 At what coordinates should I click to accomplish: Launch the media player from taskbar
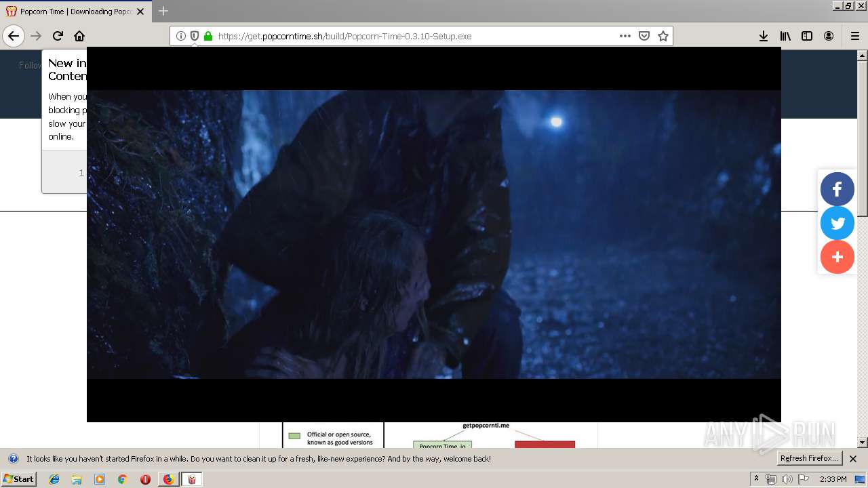100,479
